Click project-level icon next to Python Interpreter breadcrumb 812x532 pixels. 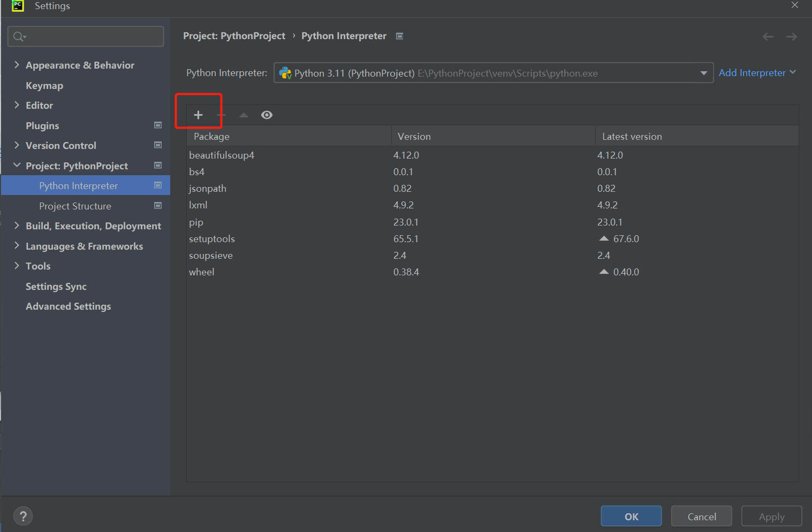(x=399, y=36)
